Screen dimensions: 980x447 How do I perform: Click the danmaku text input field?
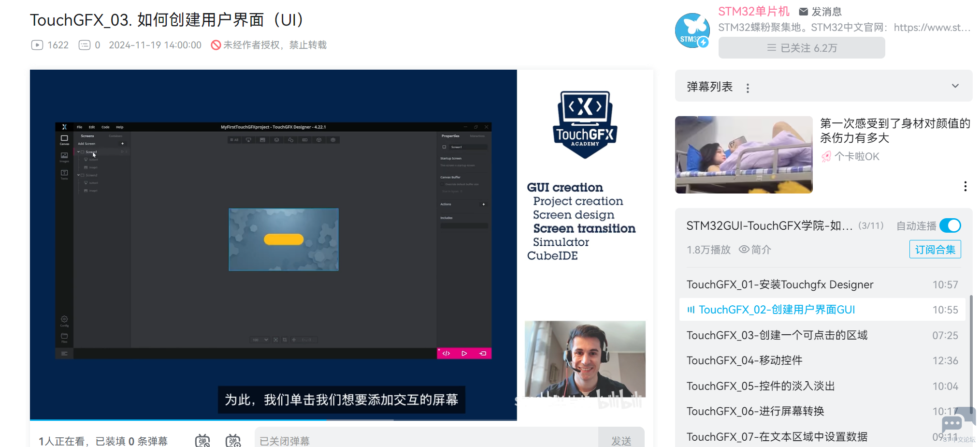click(425, 440)
